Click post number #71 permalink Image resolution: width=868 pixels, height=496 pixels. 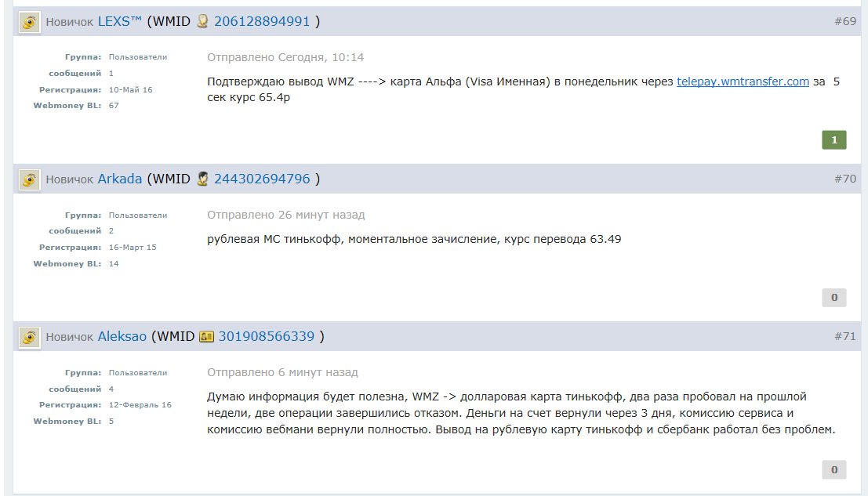tap(845, 337)
